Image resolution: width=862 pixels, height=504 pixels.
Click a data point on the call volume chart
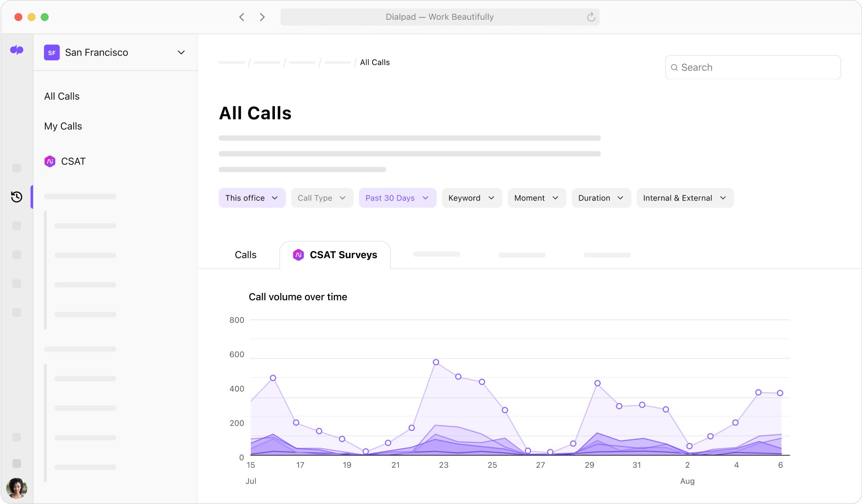tap(435, 362)
